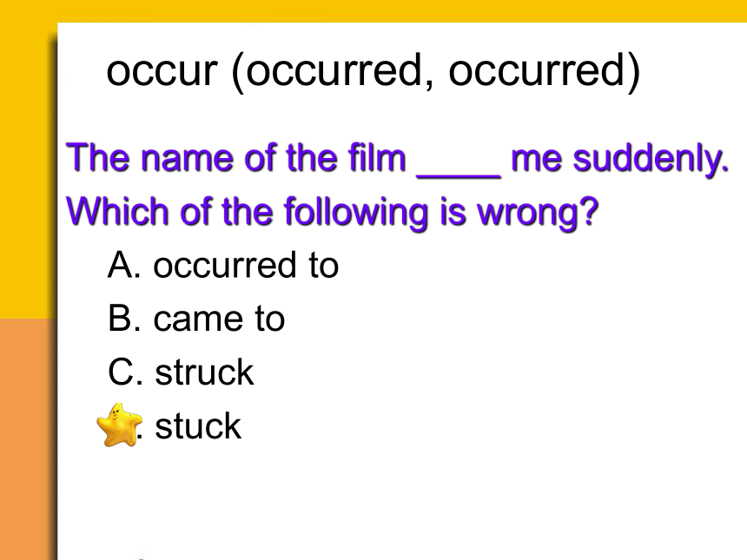747x560 pixels.
Task: Click the word 'occur' before the parenthesis
Action: (162, 71)
